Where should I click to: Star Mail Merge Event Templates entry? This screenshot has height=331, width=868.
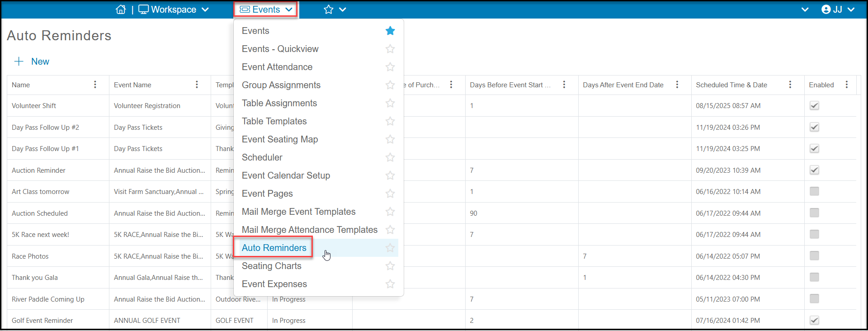pyautogui.click(x=390, y=212)
